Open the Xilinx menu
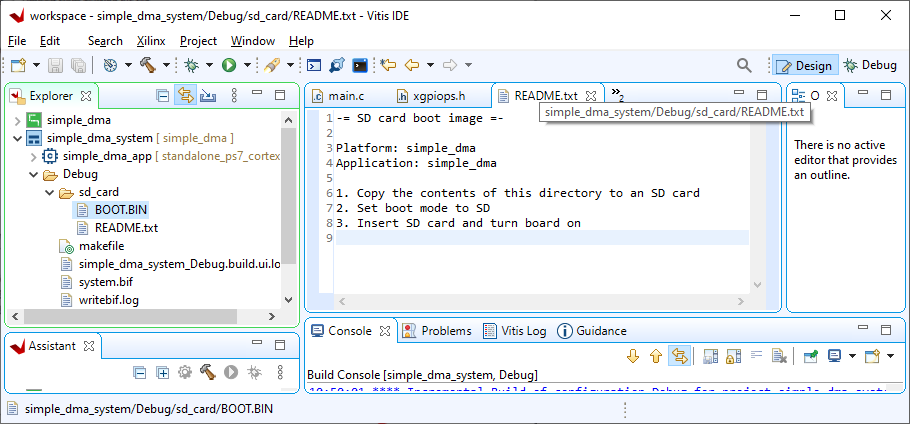The width and height of the screenshot is (910, 424). [151, 41]
